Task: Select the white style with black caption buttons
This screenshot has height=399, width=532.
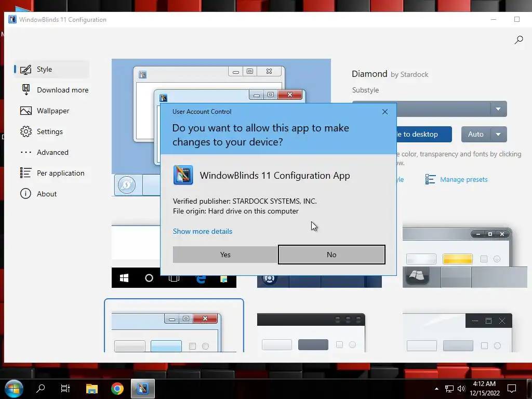Action: tap(457, 332)
